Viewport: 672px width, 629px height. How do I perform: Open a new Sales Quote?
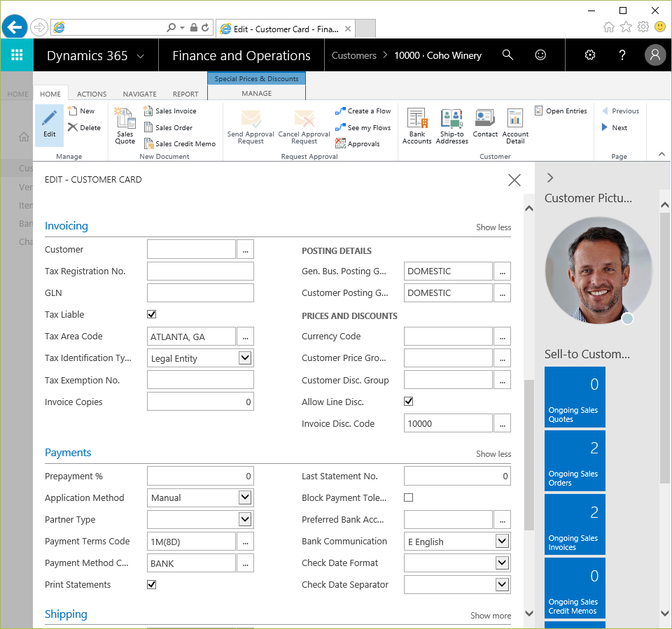pyautogui.click(x=125, y=125)
